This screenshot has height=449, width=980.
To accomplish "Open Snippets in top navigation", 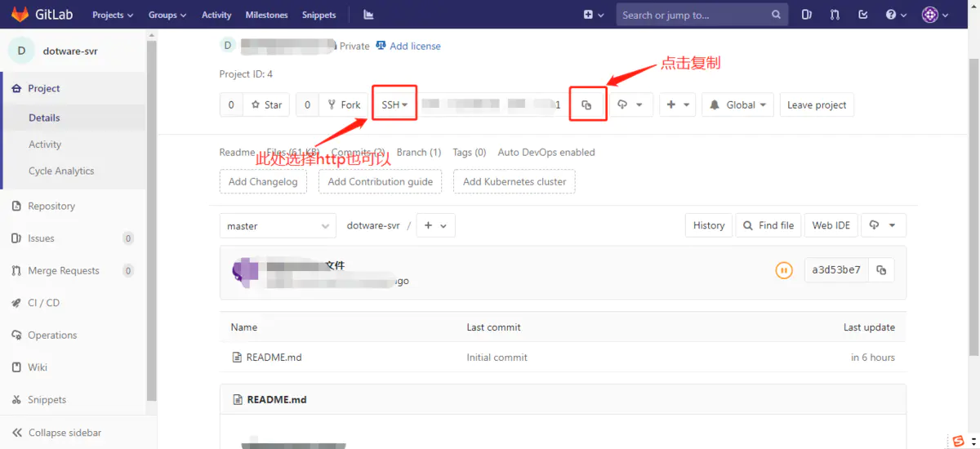I will coord(318,15).
